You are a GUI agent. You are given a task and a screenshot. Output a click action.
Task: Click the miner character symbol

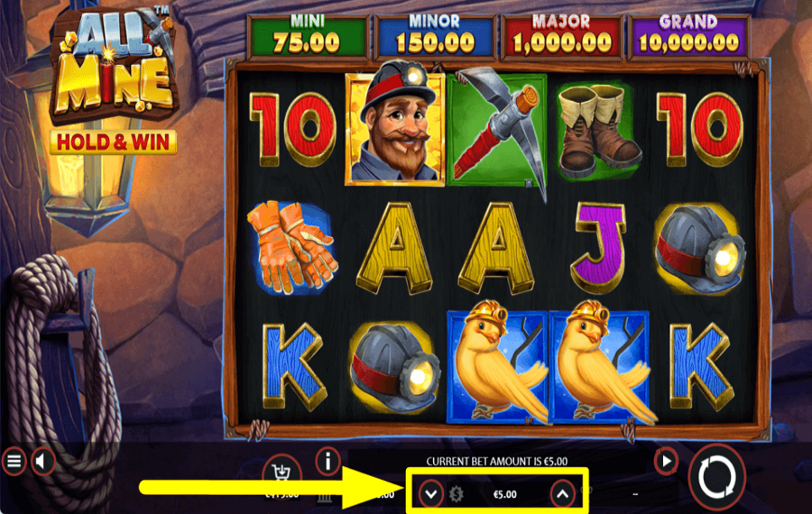tap(395, 124)
